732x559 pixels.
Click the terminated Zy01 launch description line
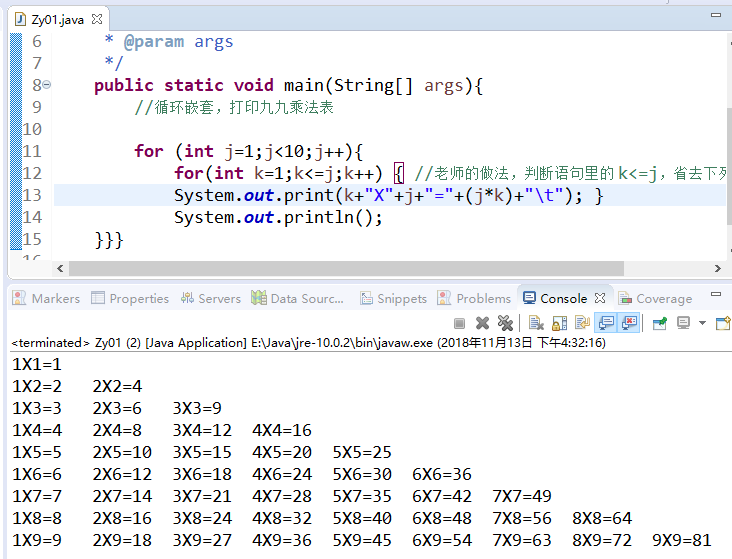(308, 343)
